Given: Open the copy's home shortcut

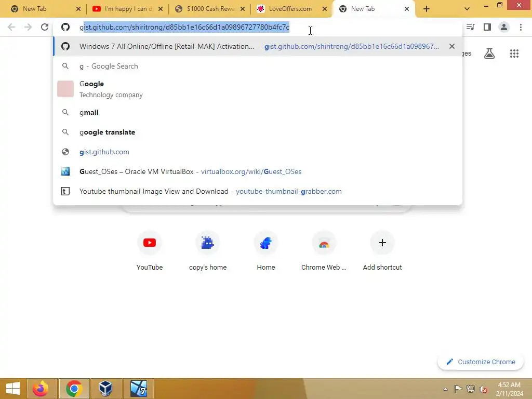Looking at the screenshot, I should (x=208, y=251).
